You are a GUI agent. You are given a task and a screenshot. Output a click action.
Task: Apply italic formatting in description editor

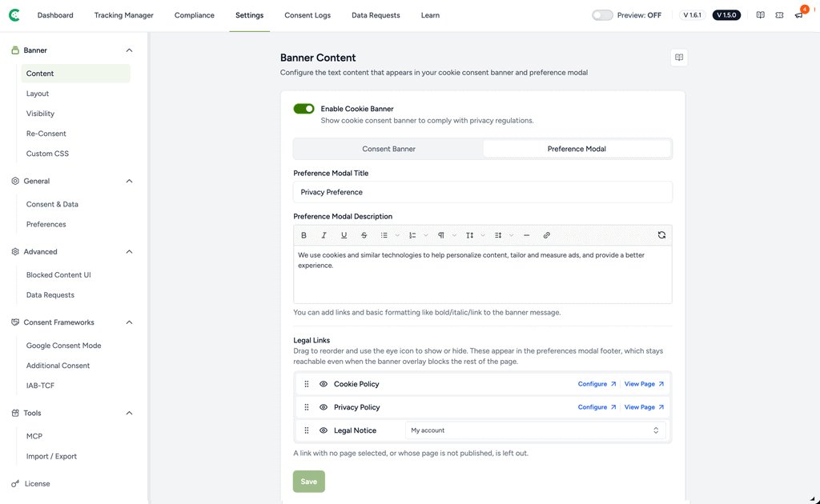click(324, 235)
